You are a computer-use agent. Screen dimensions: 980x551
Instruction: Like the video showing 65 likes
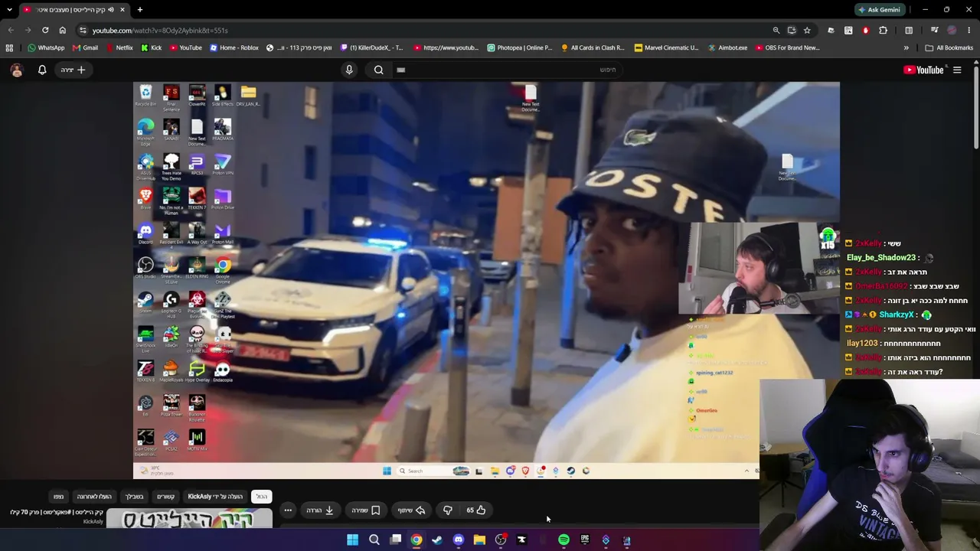coord(476,510)
